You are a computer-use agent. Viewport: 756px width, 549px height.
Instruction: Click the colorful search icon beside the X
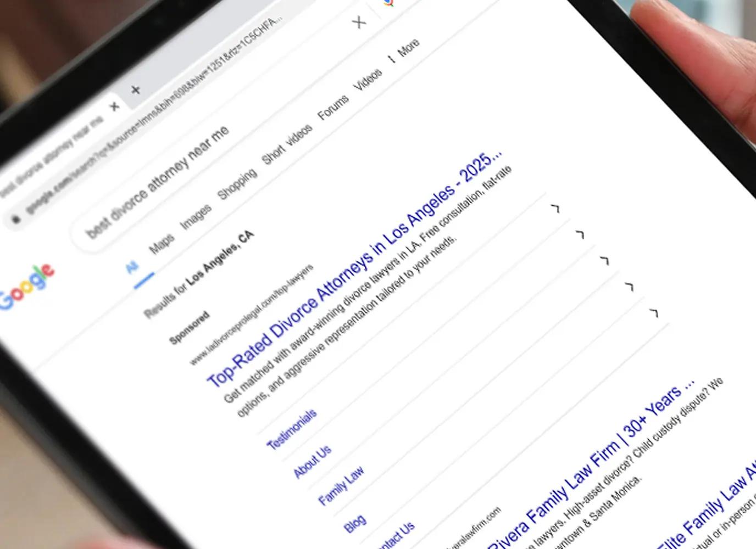click(389, 3)
